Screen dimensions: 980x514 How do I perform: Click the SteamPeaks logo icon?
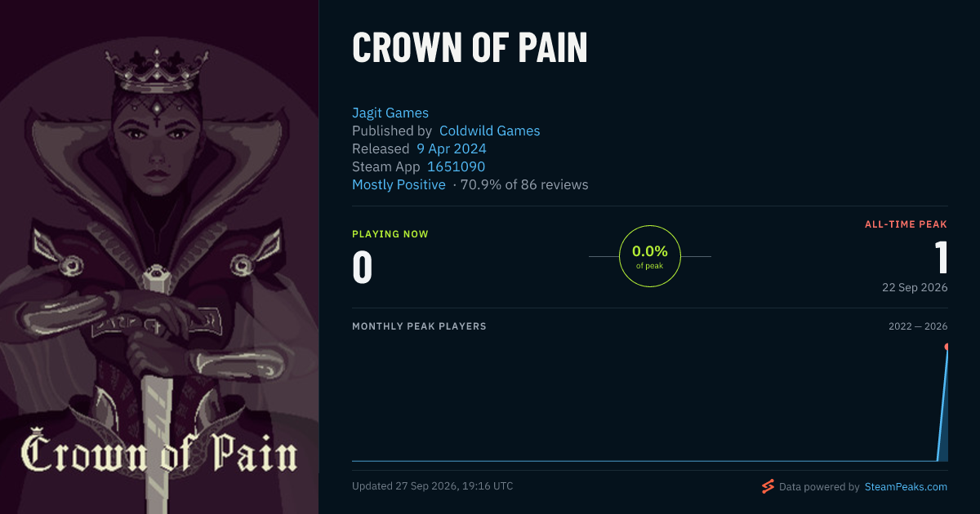tap(767, 486)
